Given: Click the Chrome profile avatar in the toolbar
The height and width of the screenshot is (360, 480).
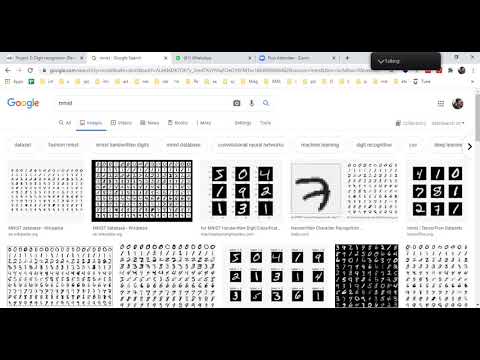Looking at the screenshot, I should pos(462,70).
